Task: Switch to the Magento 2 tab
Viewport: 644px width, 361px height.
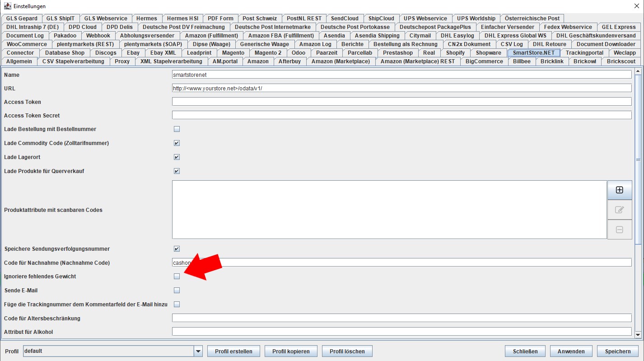Action: coord(268,53)
